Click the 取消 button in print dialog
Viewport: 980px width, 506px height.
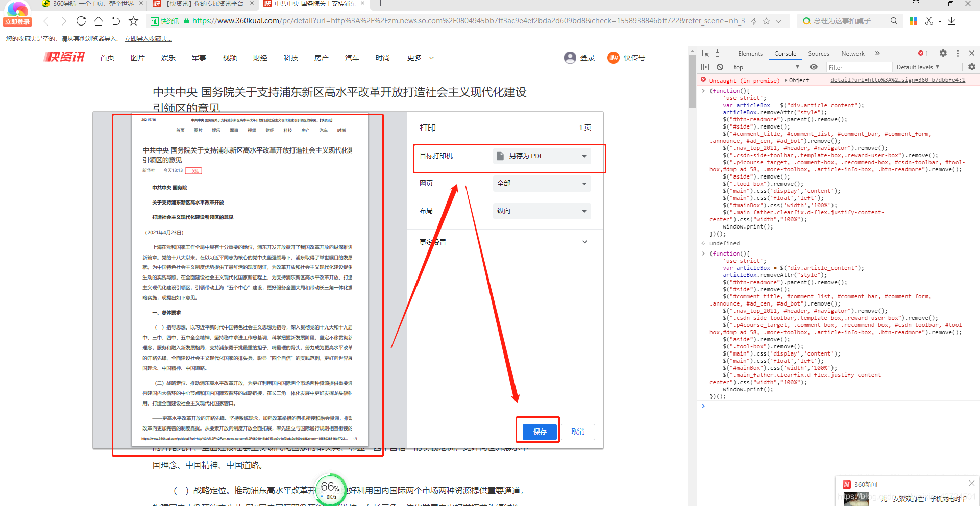coord(578,432)
